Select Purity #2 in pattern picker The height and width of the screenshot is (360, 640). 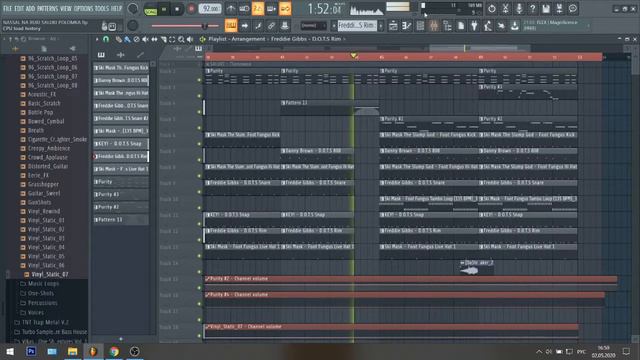(121, 207)
